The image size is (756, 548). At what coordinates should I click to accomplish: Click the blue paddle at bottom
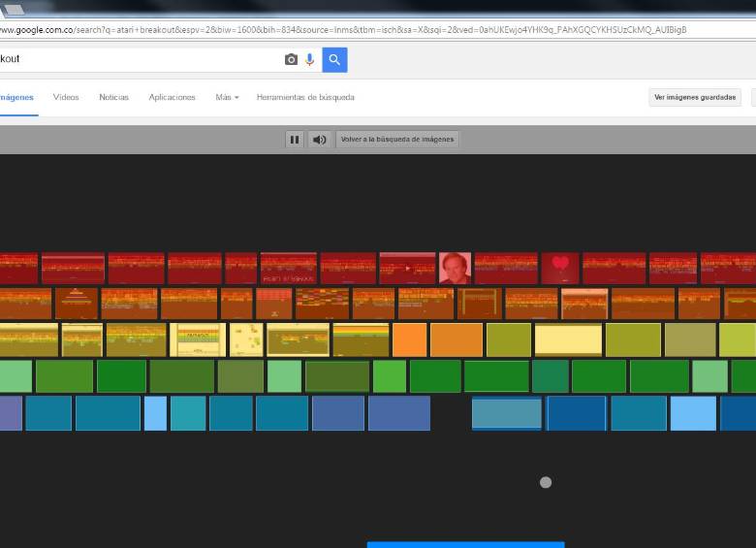[466, 545]
